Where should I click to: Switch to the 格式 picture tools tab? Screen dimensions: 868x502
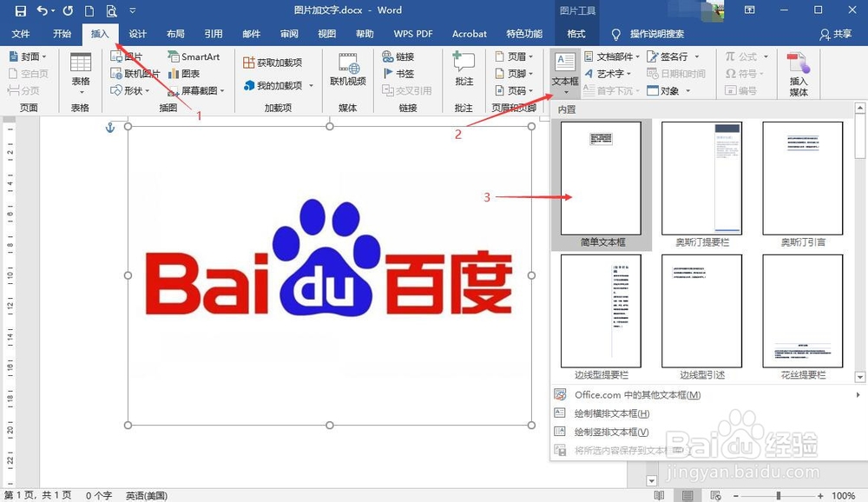point(576,34)
